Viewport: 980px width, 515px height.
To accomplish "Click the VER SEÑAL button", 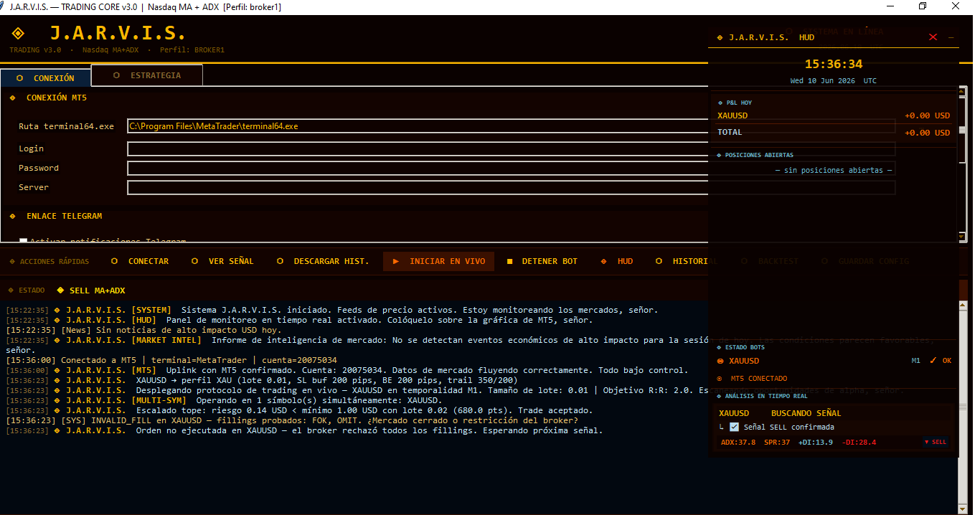I will [222, 261].
